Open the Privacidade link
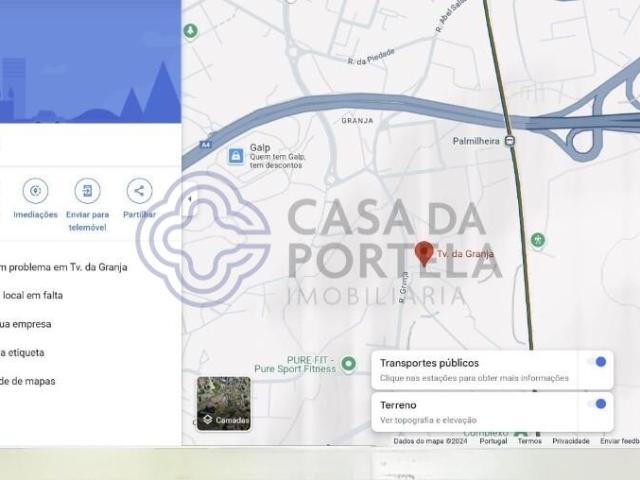Viewport: 640px width, 480px height. coord(571,441)
